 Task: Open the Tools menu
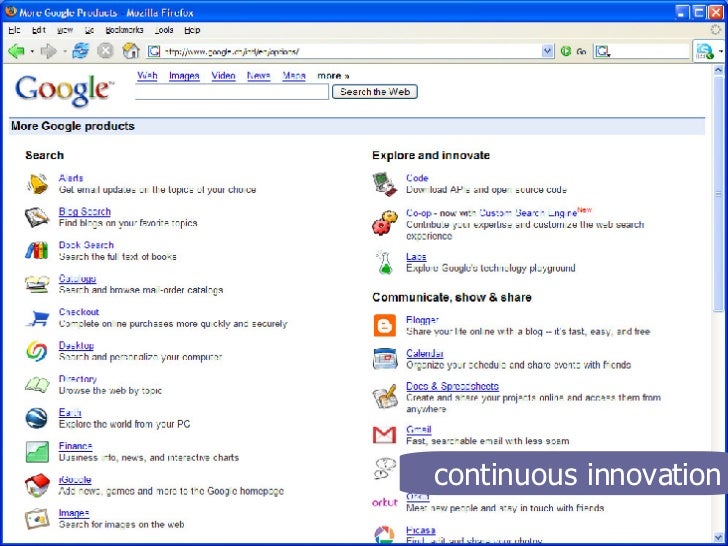(164, 30)
